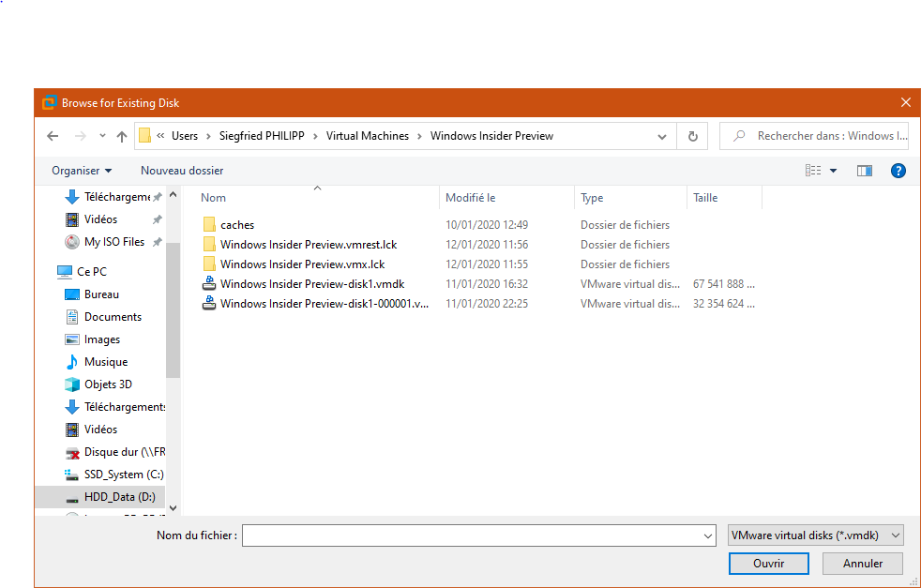Image resolution: width=921 pixels, height=588 pixels.
Task: Select Windows Insider Preview-disk1.vmdk file
Action: (312, 284)
